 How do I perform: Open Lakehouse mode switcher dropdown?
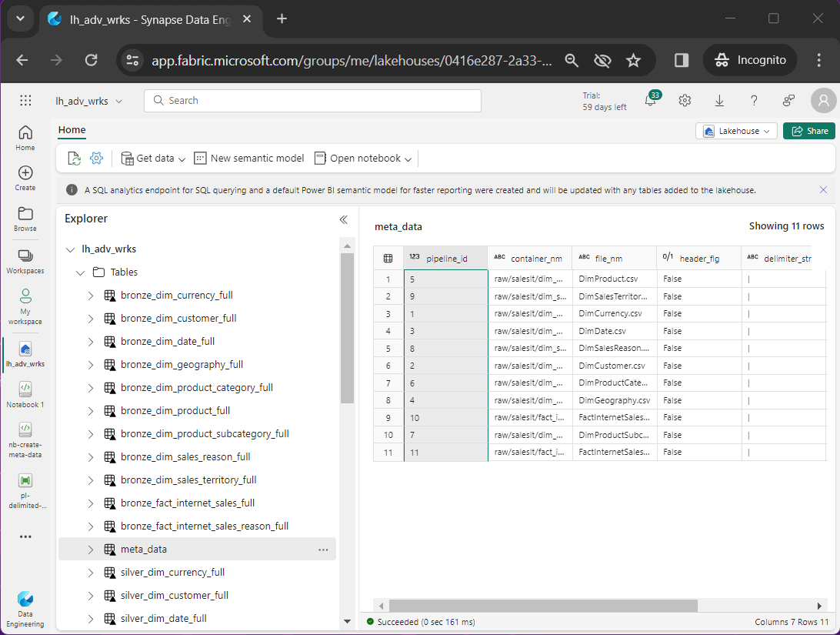click(736, 131)
